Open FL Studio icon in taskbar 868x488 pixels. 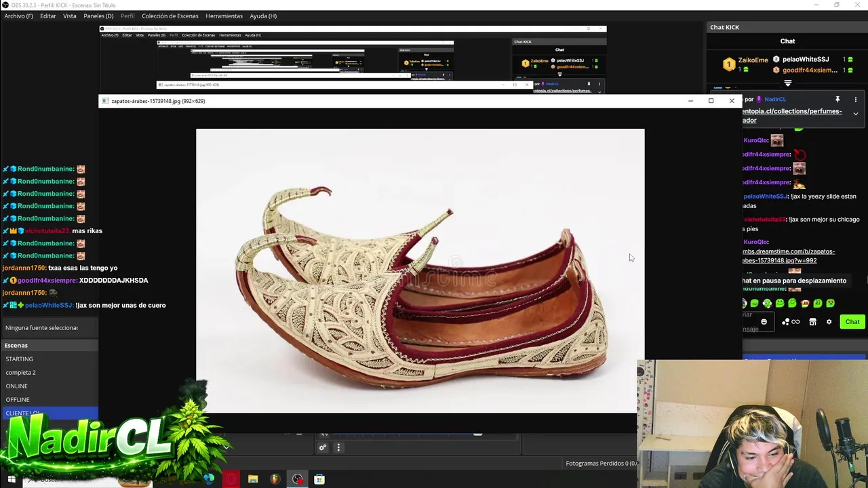point(275,479)
